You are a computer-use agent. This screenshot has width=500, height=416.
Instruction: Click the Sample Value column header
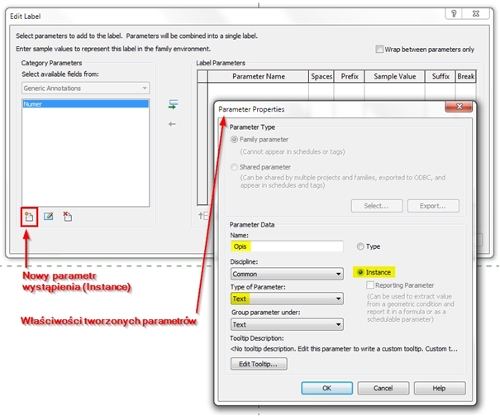[x=395, y=76]
